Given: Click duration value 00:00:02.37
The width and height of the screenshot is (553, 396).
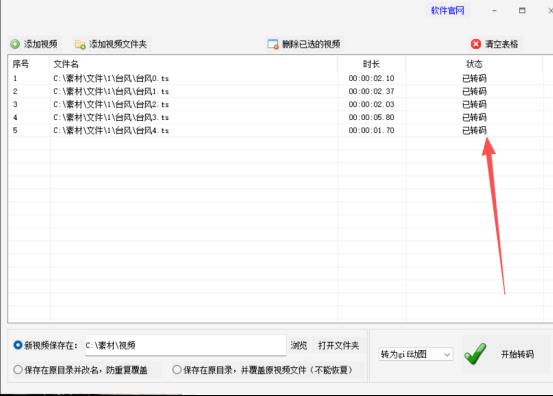Looking at the screenshot, I should click(371, 91).
